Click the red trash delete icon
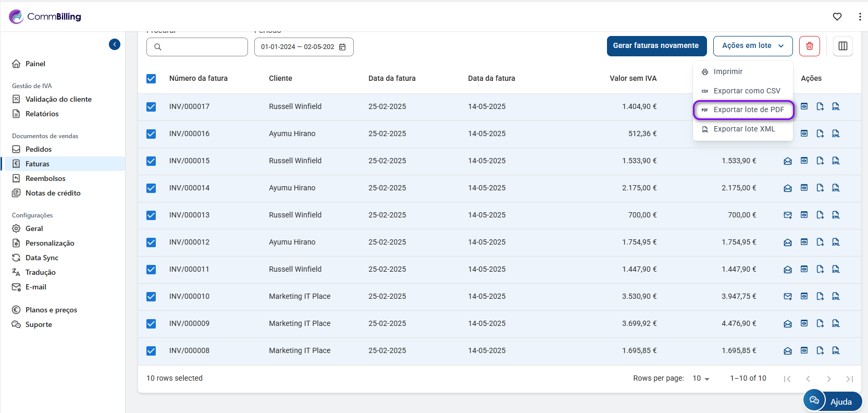Viewport: 868px width, 413px height. (x=809, y=46)
